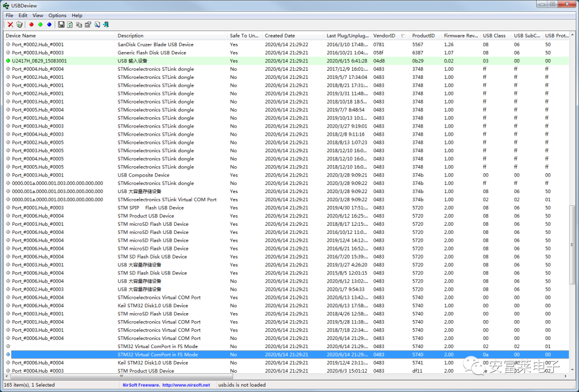The width and height of the screenshot is (579, 392).
Task: Select Generic Flash Disk USB Device description
Action: [x=152, y=53]
